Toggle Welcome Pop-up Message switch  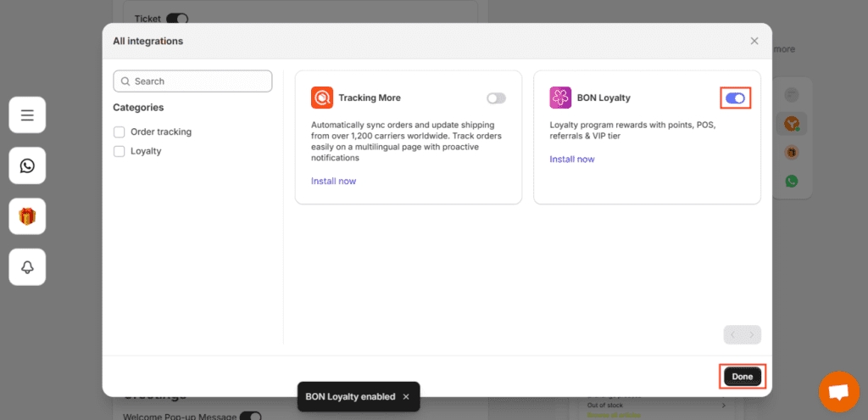tap(250, 416)
